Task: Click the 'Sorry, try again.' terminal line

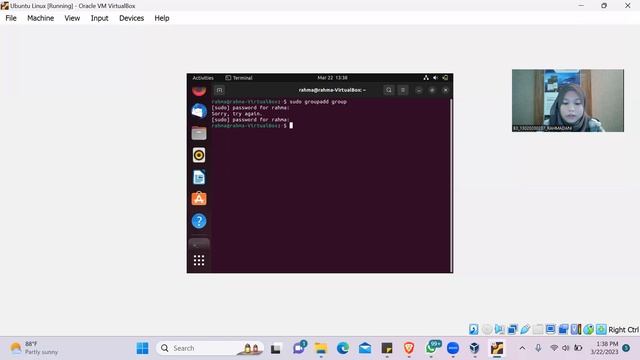Action: pos(237,114)
